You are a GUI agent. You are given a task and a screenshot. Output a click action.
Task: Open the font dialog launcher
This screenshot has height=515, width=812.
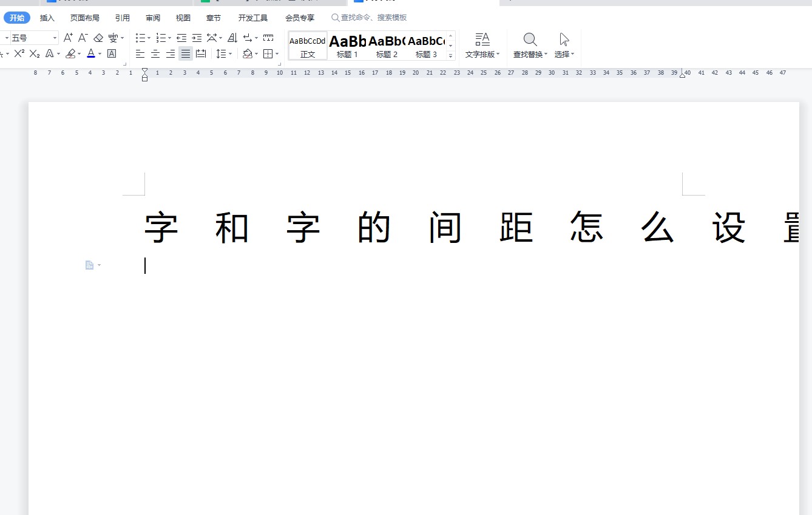[125, 63]
